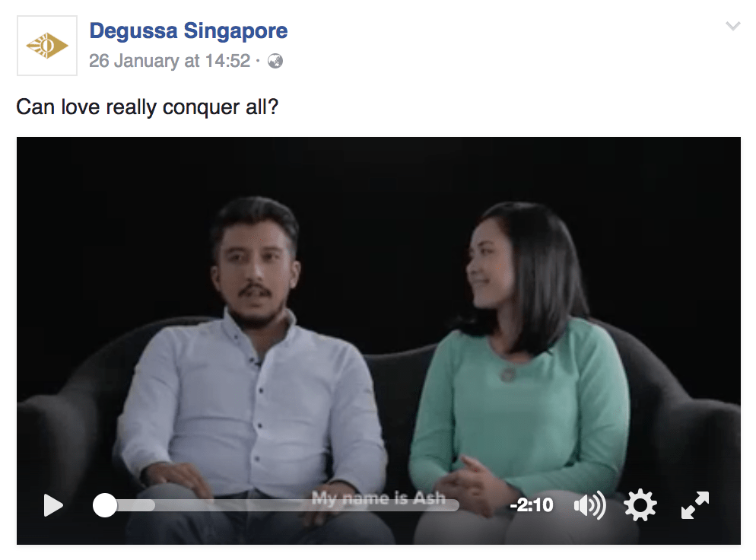The height and width of the screenshot is (560, 756).
Task: Mute the video using the speaker icon
Action: (x=589, y=505)
